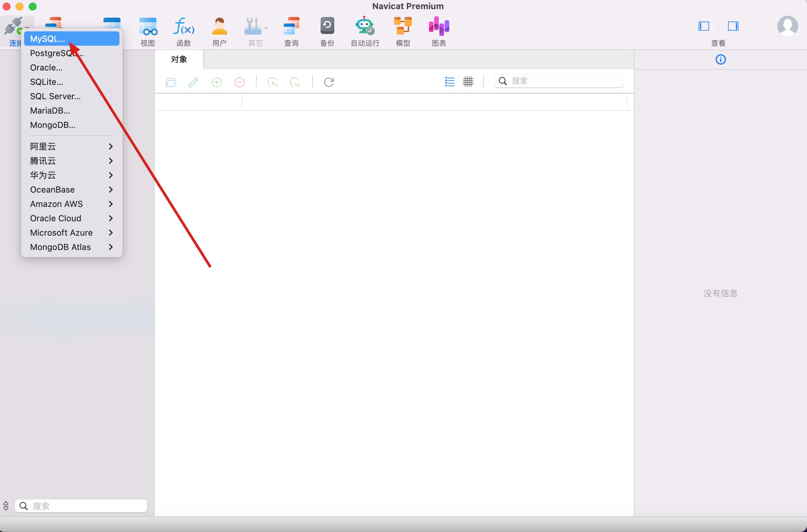Screen dimensions: 807x532
Task: Click the export wizard icon
Action: (x=295, y=82)
